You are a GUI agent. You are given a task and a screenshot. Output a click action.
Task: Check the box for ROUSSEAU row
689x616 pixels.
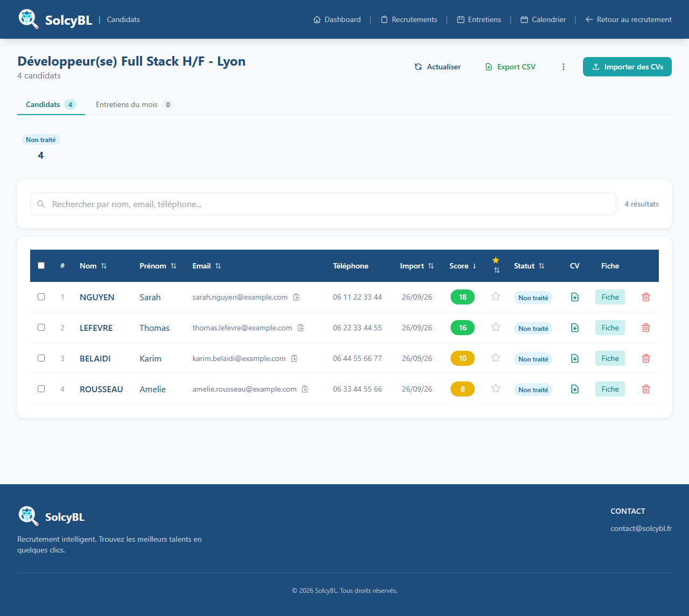pos(41,388)
